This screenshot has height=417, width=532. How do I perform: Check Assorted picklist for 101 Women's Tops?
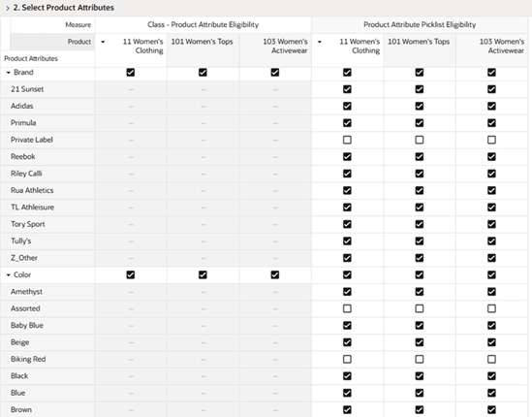420,308
